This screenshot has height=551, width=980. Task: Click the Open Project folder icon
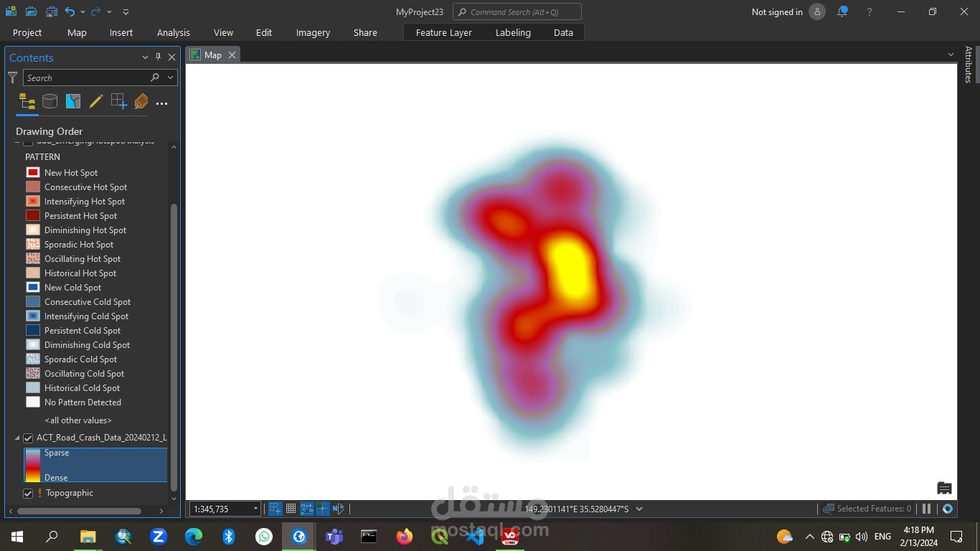[31, 11]
